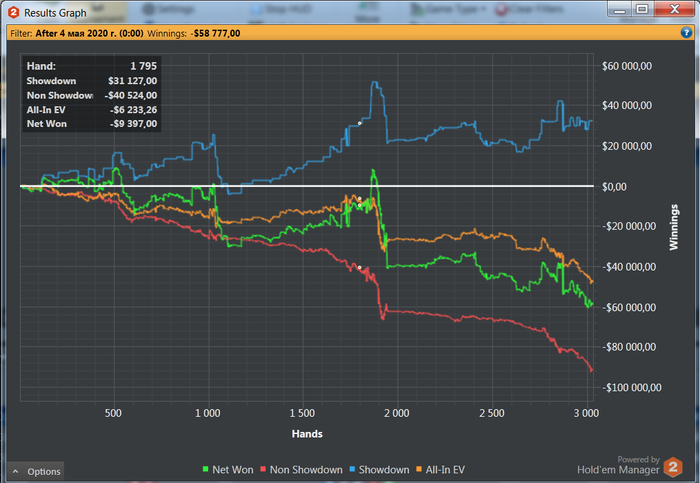This screenshot has width=700, height=483.
Task: Click the $60 000,00 axis label
Action: point(627,66)
